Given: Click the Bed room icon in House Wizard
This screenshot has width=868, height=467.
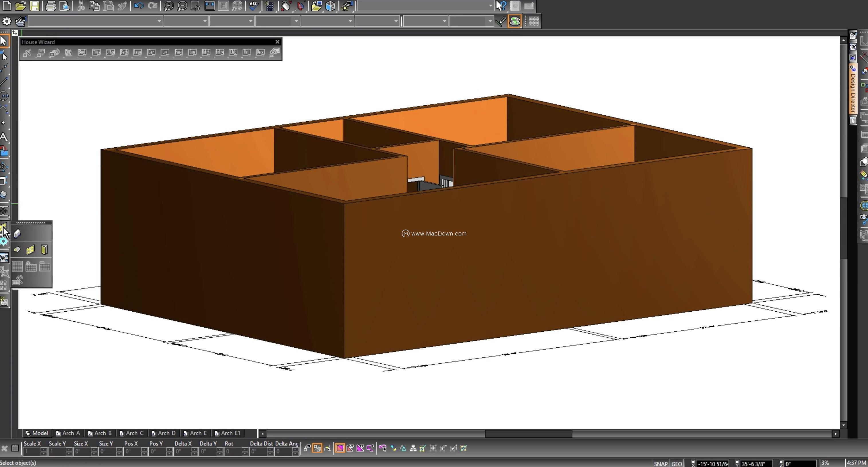Looking at the screenshot, I should pyautogui.click(x=82, y=53).
